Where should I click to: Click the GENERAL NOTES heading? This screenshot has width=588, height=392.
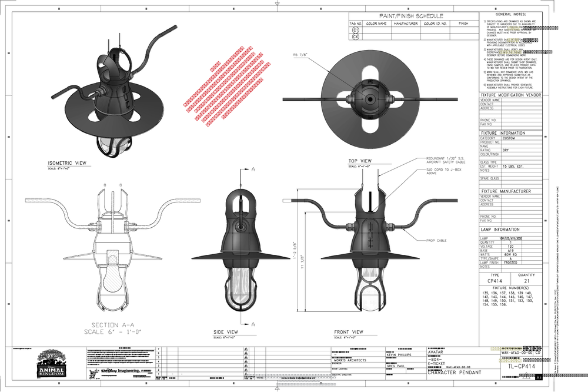pyautogui.click(x=510, y=14)
